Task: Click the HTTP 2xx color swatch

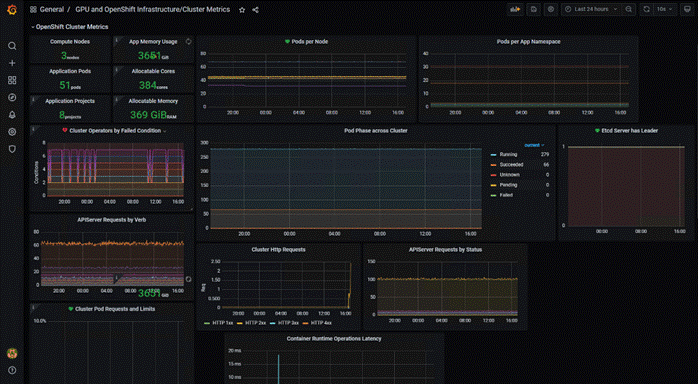Action: click(240, 323)
